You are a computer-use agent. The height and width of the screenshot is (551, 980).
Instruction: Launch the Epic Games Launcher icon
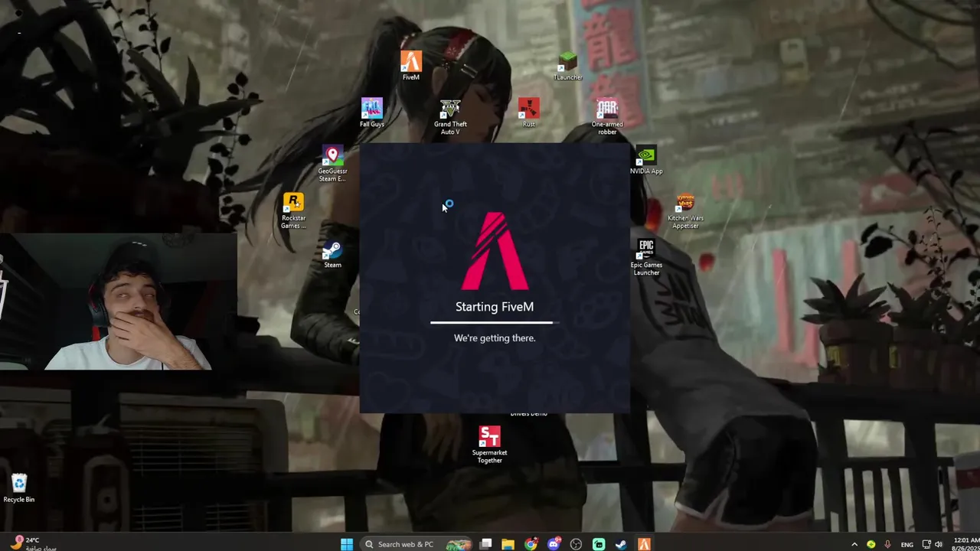point(646,257)
